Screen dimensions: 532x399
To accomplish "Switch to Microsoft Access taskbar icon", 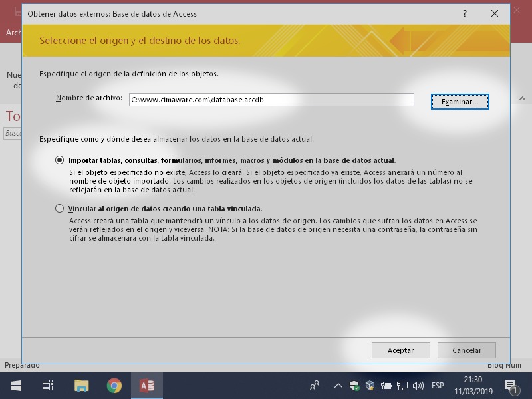I will pyautogui.click(x=147, y=386).
